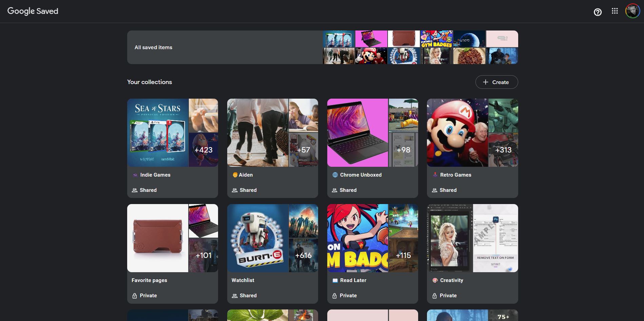Open the Sea of Stars cover in Indie Games

pos(158,133)
